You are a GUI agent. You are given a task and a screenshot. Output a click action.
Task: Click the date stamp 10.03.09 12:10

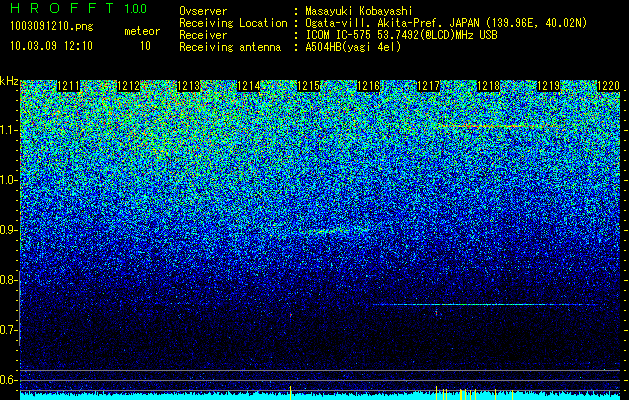click(x=51, y=46)
